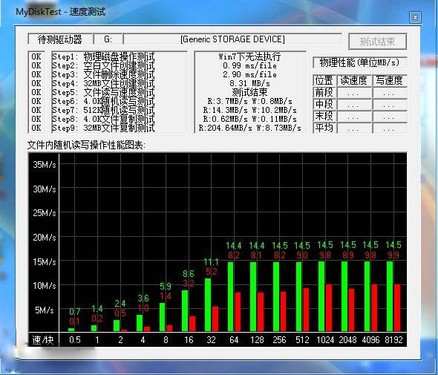Click the R:3.7MB/s W:0.8MB/s result
Image resolution: width=438 pixels, height=375 pixels.
pyautogui.click(x=250, y=101)
